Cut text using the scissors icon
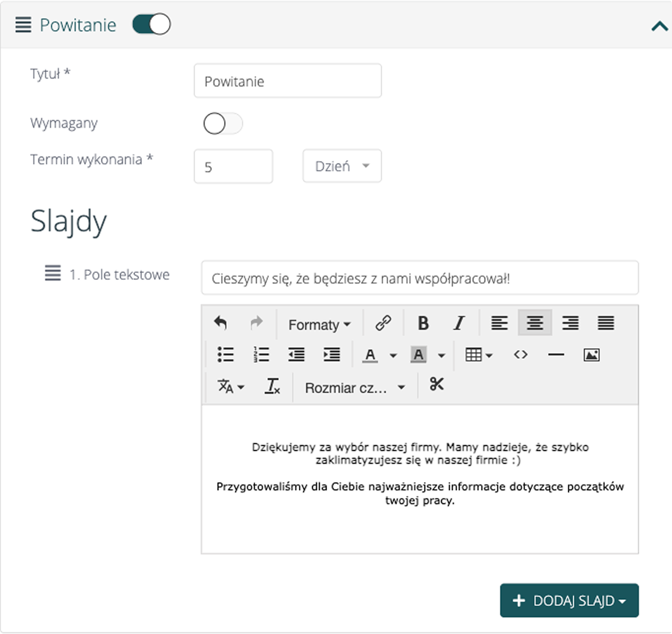 point(436,385)
